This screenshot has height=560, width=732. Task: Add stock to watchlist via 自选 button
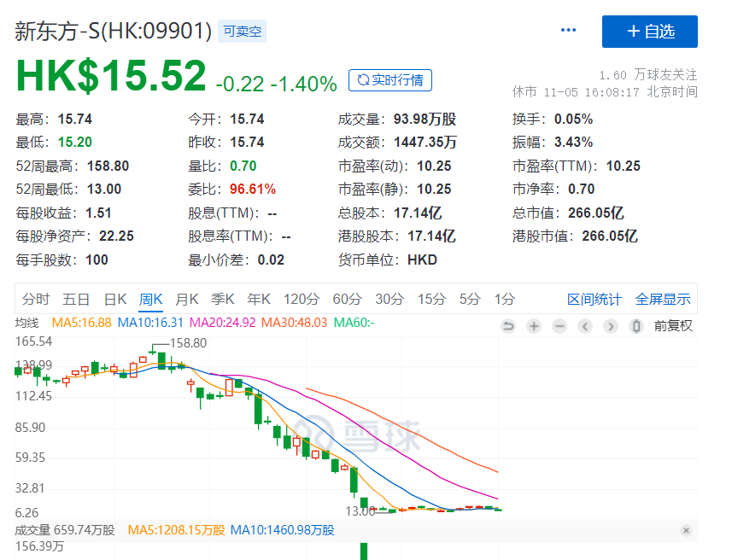pyautogui.click(x=650, y=32)
